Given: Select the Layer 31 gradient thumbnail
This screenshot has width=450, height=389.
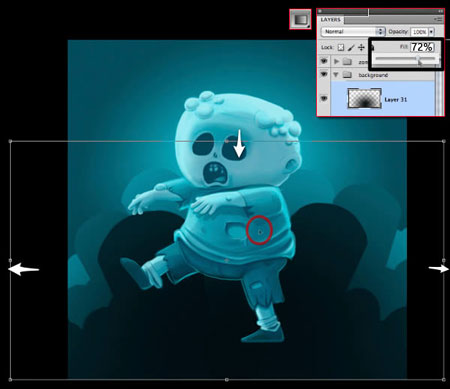Looking at the screenshot, I should point(364,98).
